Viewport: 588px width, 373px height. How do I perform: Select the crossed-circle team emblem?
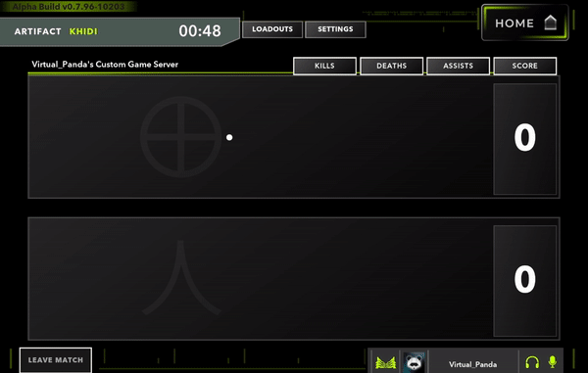click(180, 137)
